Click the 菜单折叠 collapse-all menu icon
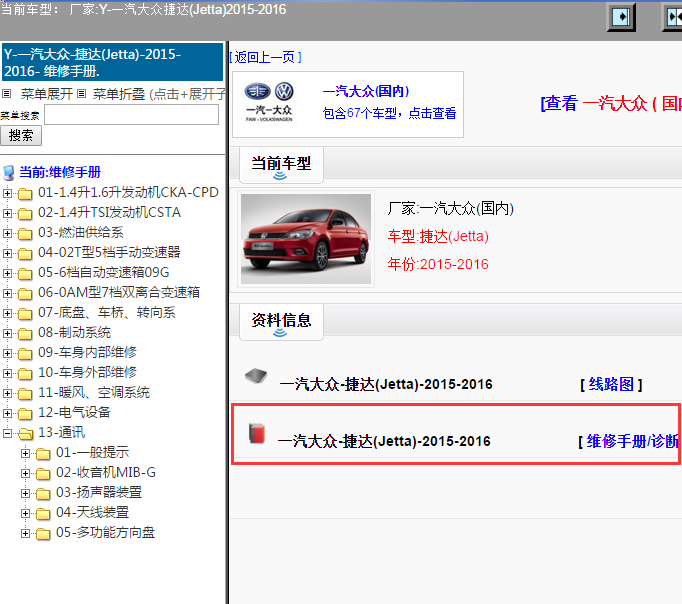 [x=81, y=93]
